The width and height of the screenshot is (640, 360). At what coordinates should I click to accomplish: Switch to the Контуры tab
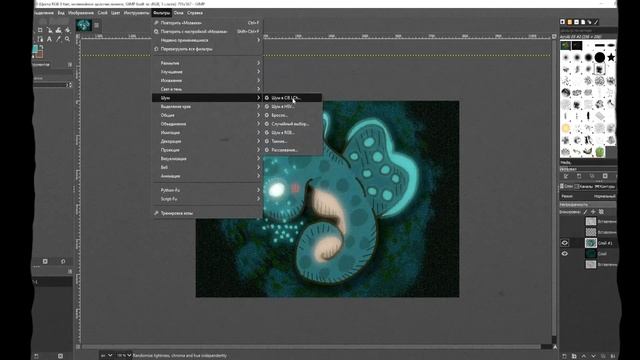(x=605, y=187)
